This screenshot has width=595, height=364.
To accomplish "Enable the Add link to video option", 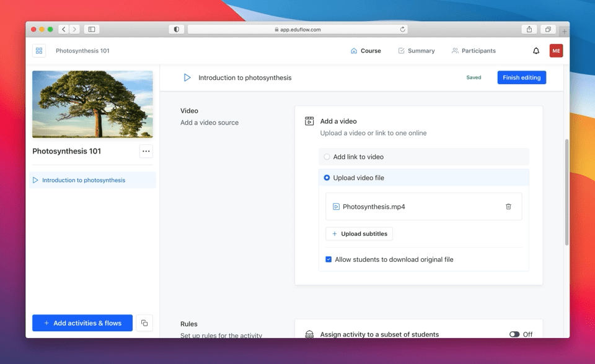I will click(327, 157).
